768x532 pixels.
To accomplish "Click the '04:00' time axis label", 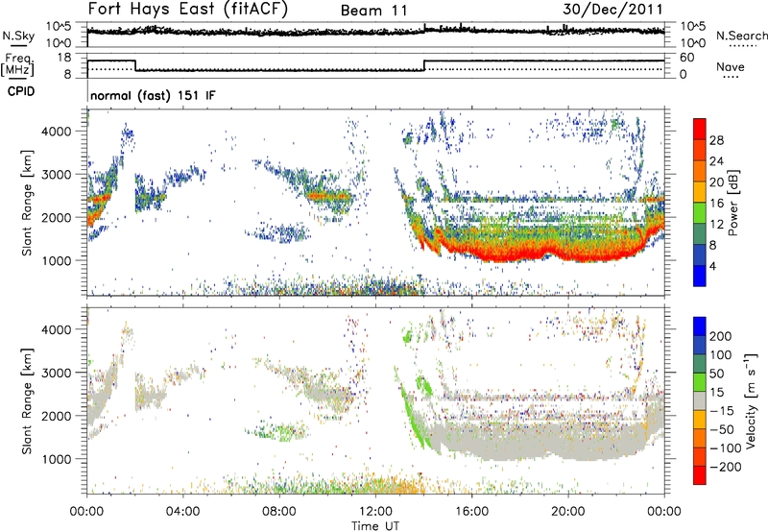I will tap(183, 511).
